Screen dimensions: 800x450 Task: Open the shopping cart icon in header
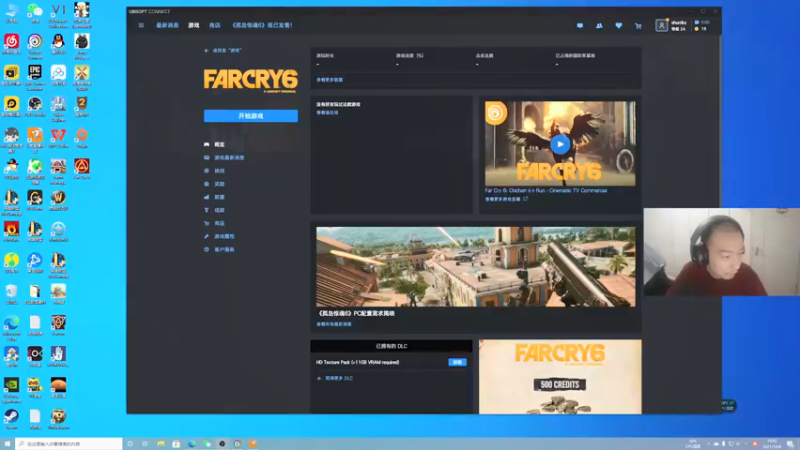[638, 26]
